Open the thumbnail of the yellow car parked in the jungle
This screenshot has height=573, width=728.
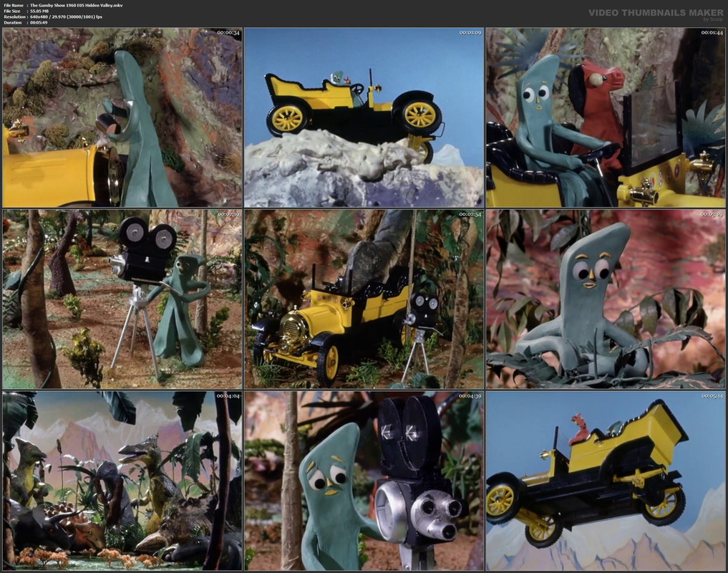(x=364, y=299)
